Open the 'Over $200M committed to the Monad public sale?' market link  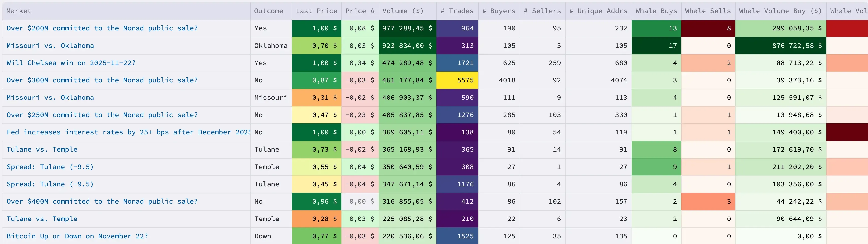tap(102, 28)
